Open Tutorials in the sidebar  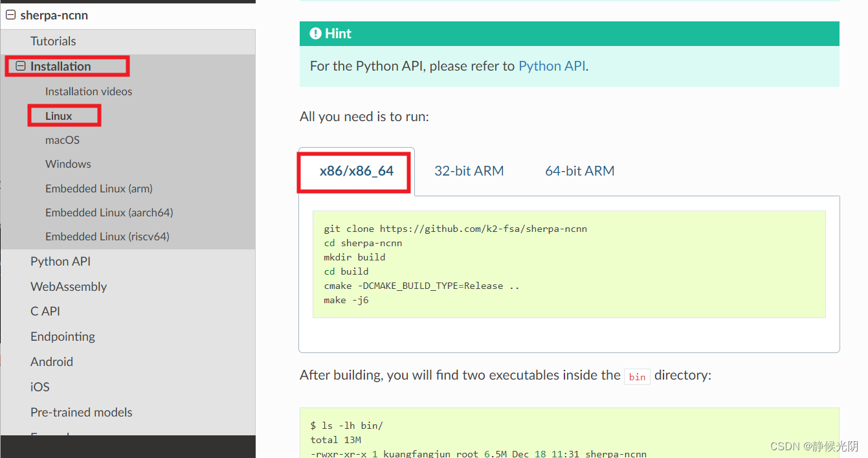click(53, 41)
